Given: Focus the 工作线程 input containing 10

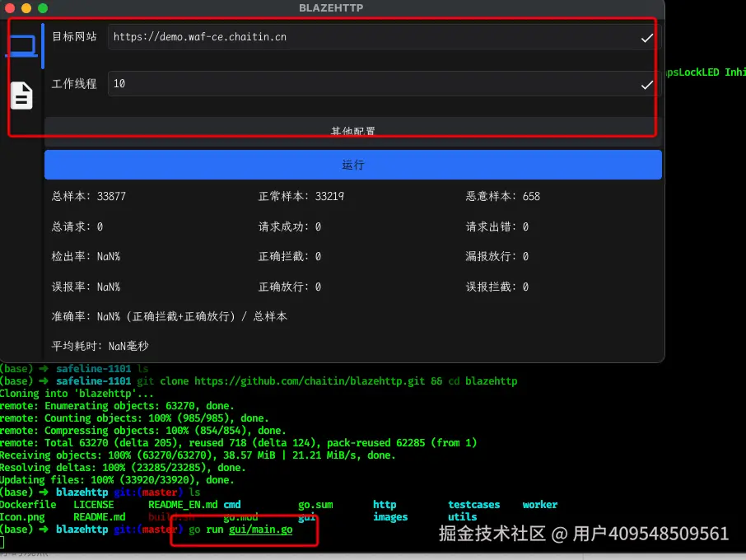Looking at the screenshot, I should click(385, 84).
